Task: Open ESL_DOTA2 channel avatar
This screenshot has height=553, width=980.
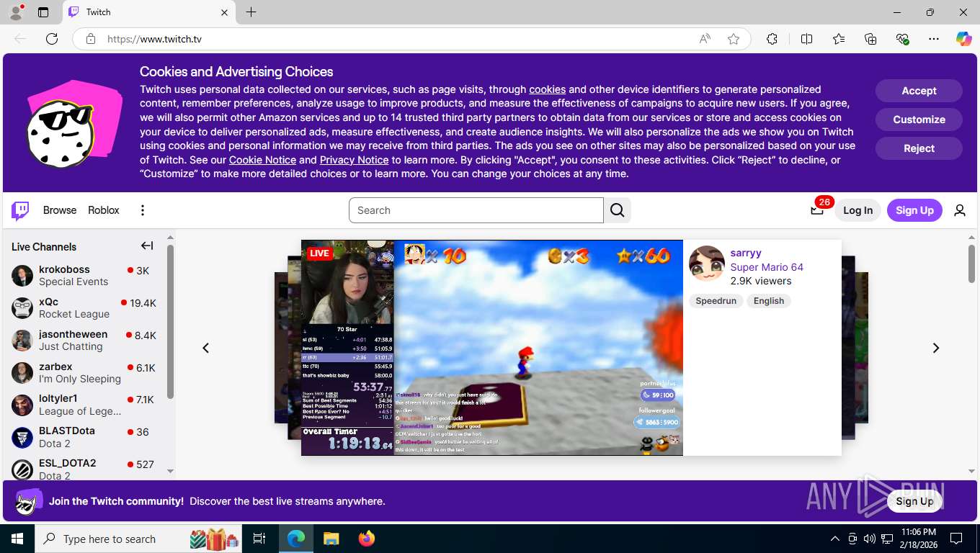Action: tap(22, 469)
